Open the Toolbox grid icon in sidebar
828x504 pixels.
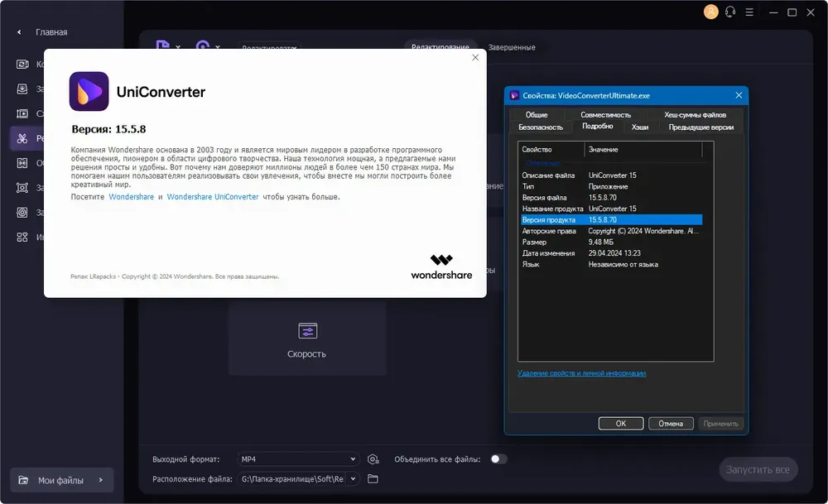[x=22, y=237]
